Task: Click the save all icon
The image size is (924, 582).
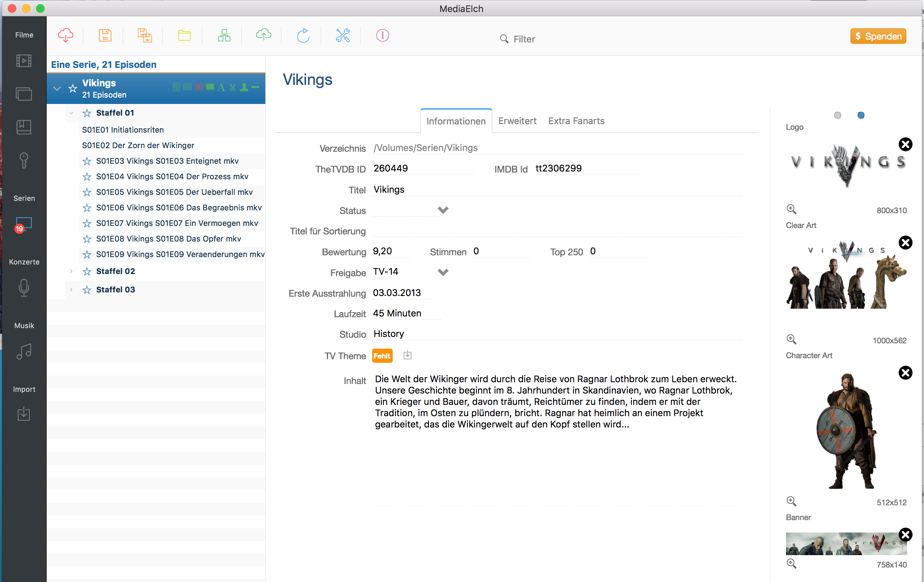Action: coord(145,35)
